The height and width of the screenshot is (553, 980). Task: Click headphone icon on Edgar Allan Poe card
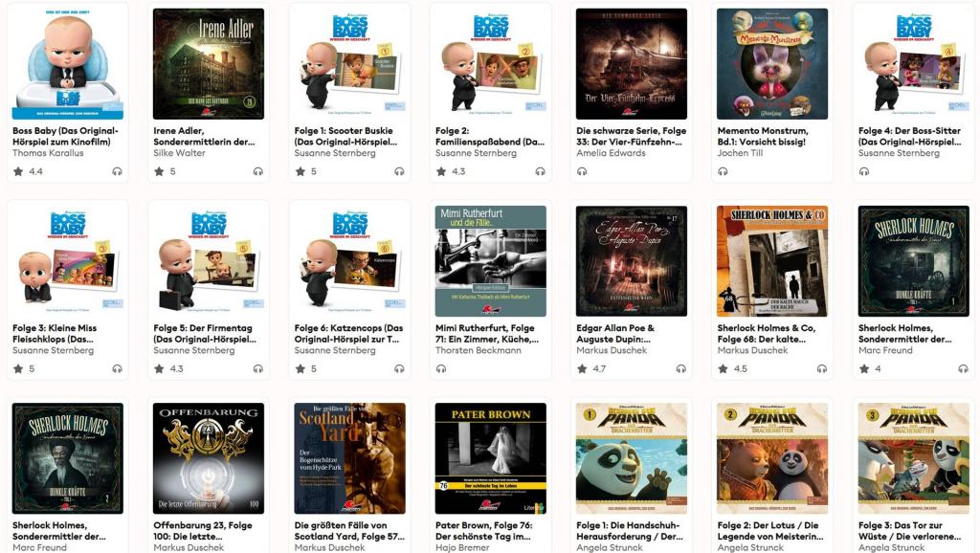pos(681,368)
